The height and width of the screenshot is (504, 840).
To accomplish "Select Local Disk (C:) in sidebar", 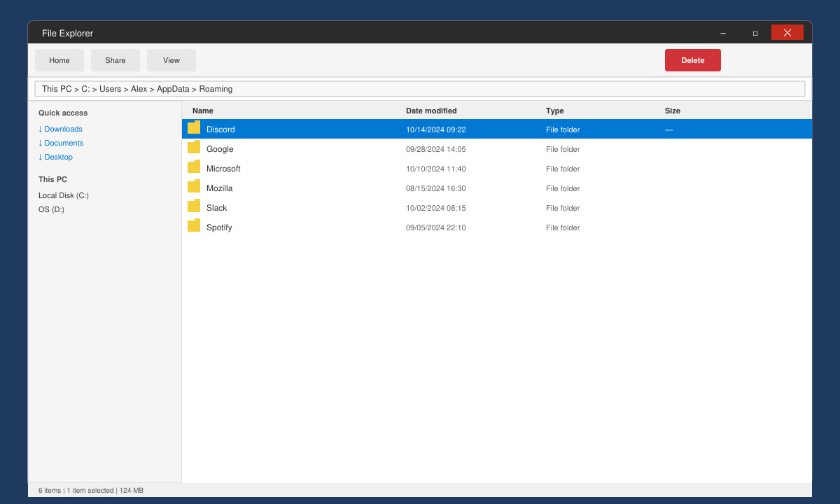I will (x=64, y=195).
